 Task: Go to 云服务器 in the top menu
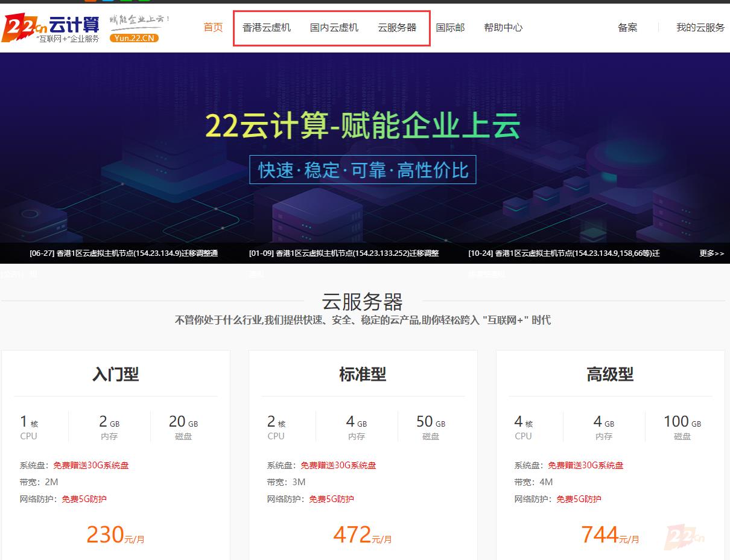click(x=397, y=27)
